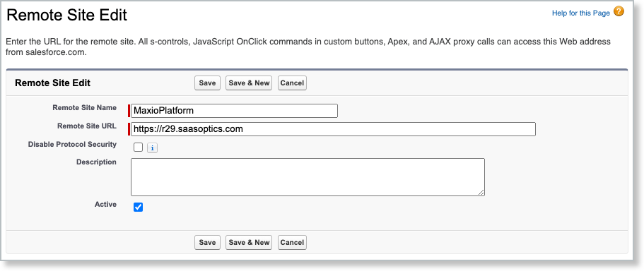Click the bottom Cancel button

point(292,242)
